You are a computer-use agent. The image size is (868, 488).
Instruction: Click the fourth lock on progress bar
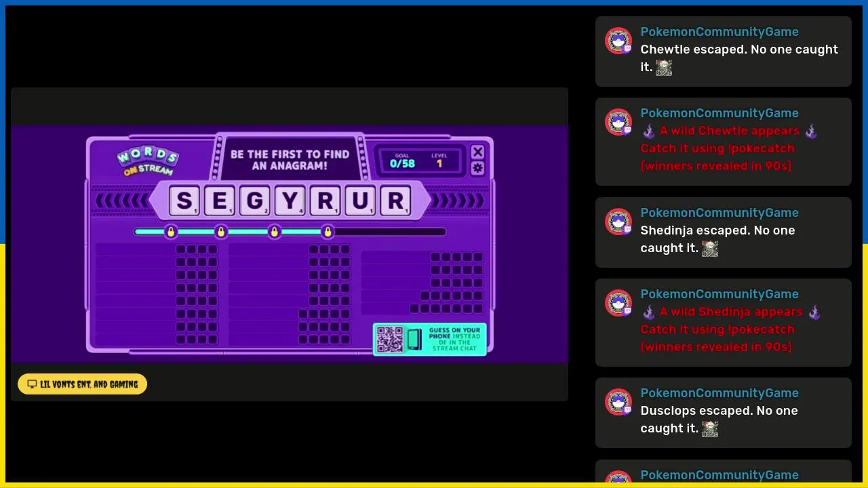coord(328,232)
